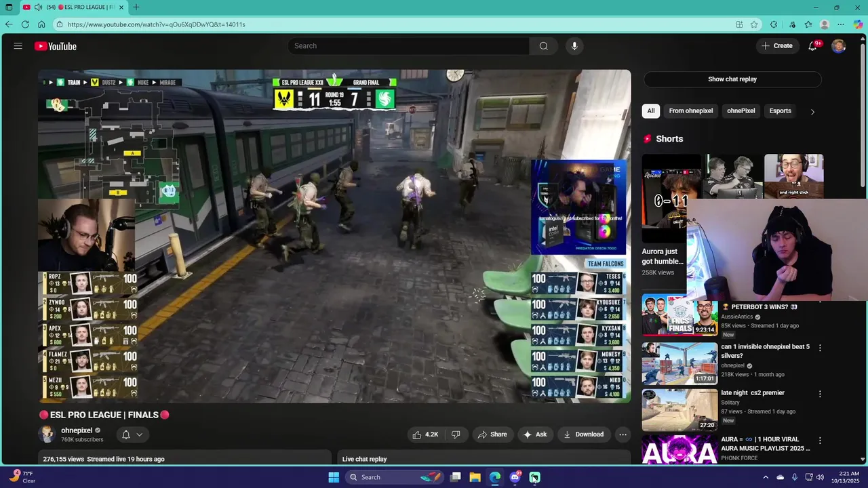Open the Edge settings and more menu
This screenshot has width=868, height=488.
[842, 24]
